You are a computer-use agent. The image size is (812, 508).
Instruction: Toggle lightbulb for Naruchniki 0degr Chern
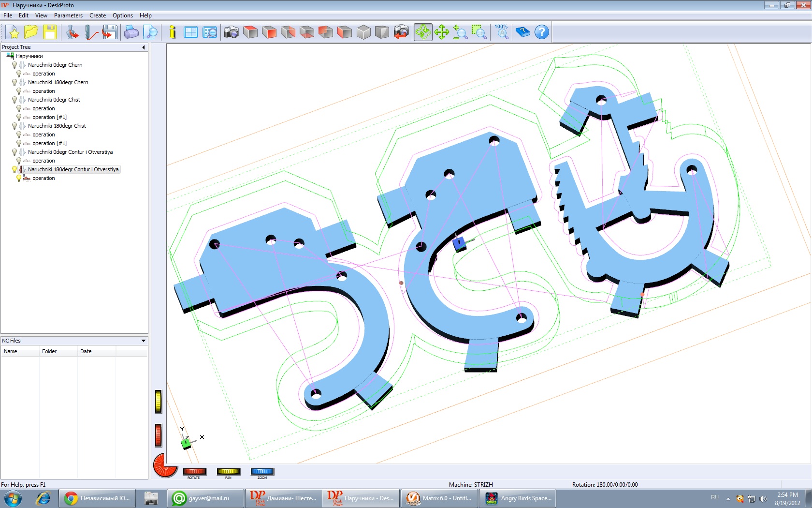[x=14, y=65]
